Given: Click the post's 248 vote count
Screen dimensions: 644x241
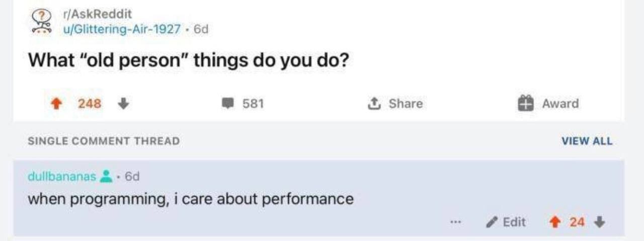Looking at the screenshot, I should click(x=90, y=104).
